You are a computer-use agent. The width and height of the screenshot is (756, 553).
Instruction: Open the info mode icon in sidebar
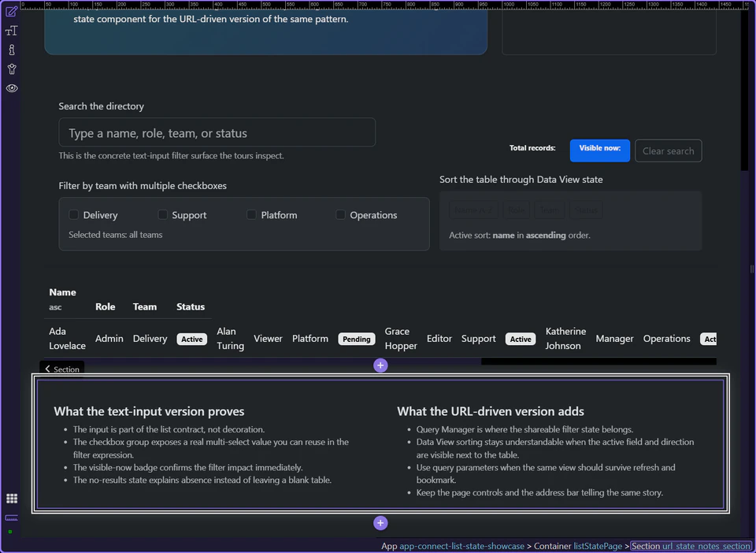point(12,50)
